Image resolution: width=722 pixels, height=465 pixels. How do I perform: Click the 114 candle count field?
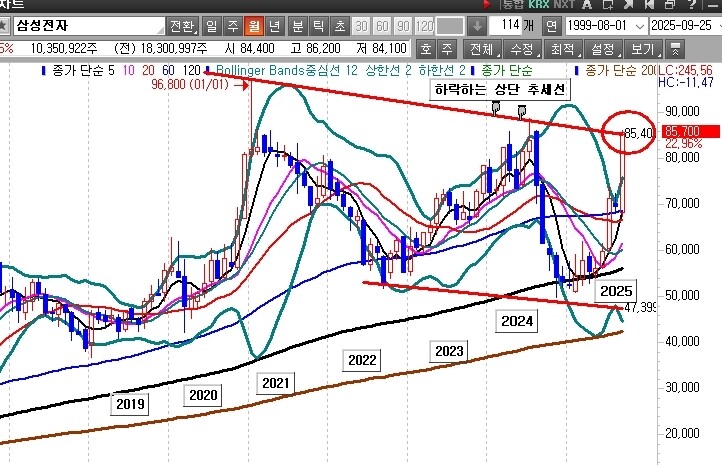[505, 25]
